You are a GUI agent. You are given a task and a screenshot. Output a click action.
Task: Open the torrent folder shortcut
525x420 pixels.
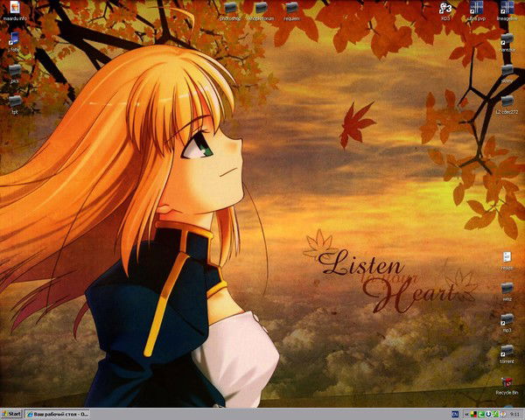pyautogui.click(x=507, y=351)
